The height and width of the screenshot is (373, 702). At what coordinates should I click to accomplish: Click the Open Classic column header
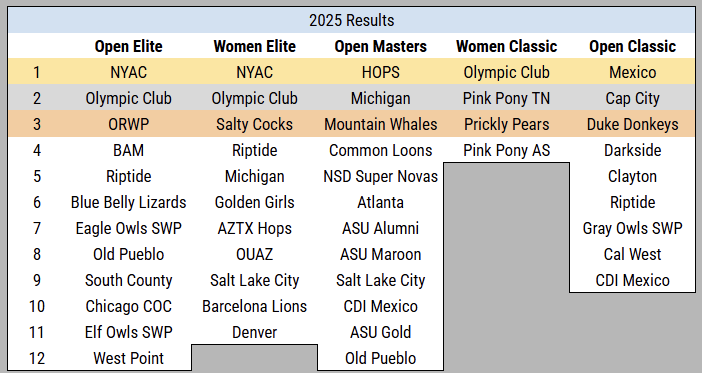coord(633,46)
